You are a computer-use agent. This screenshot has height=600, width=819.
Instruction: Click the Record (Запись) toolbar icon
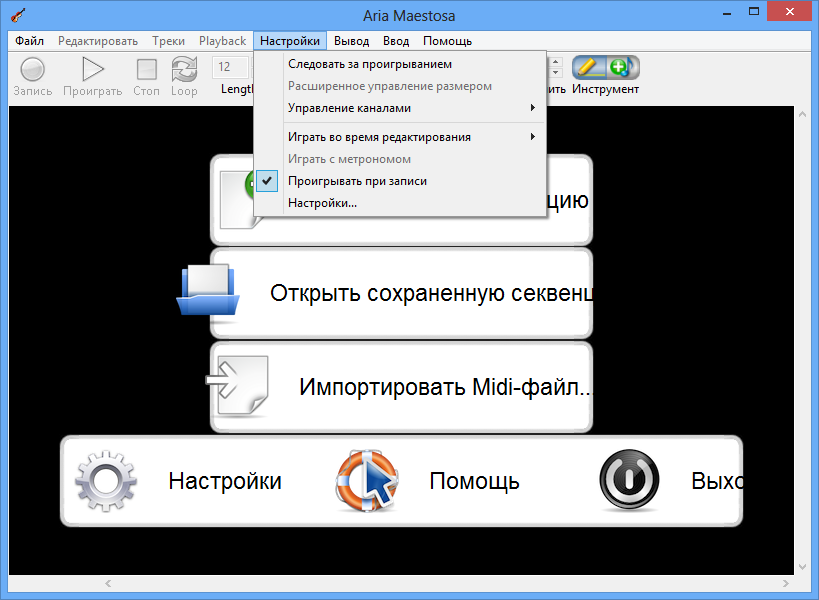[32, 69]
